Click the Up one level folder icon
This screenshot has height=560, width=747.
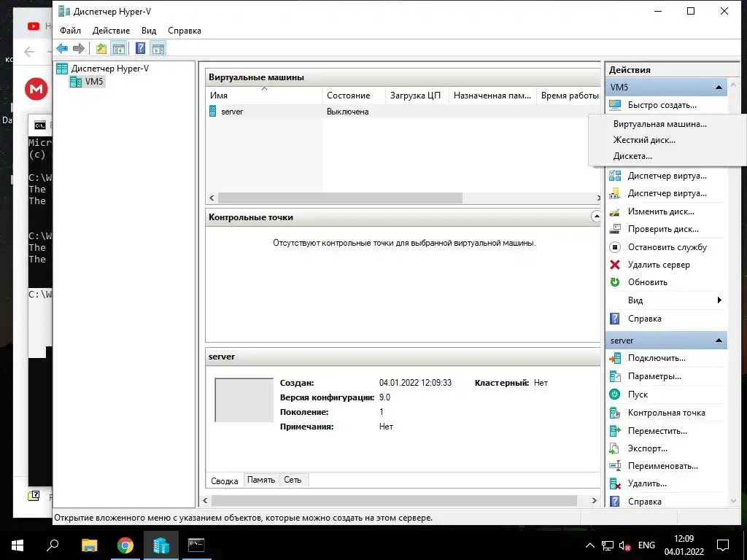(x=101, y=49)
